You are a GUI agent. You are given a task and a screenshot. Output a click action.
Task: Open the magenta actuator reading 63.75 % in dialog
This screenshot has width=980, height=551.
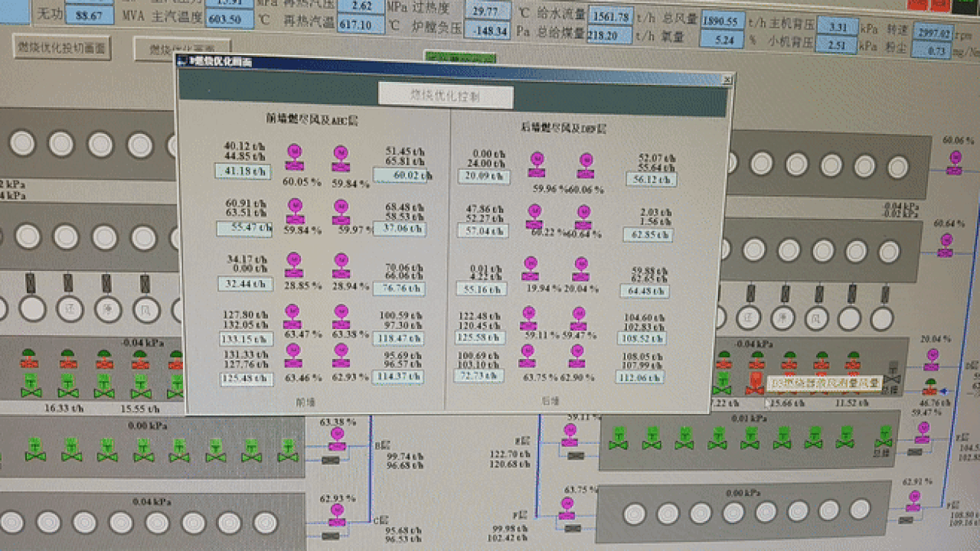527,356
